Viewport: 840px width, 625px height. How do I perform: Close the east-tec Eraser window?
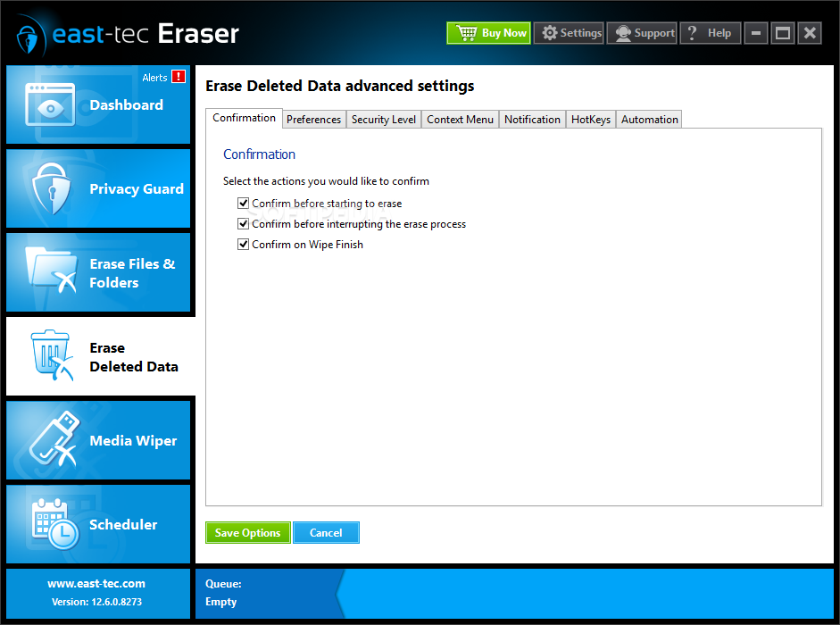(810, 33)
